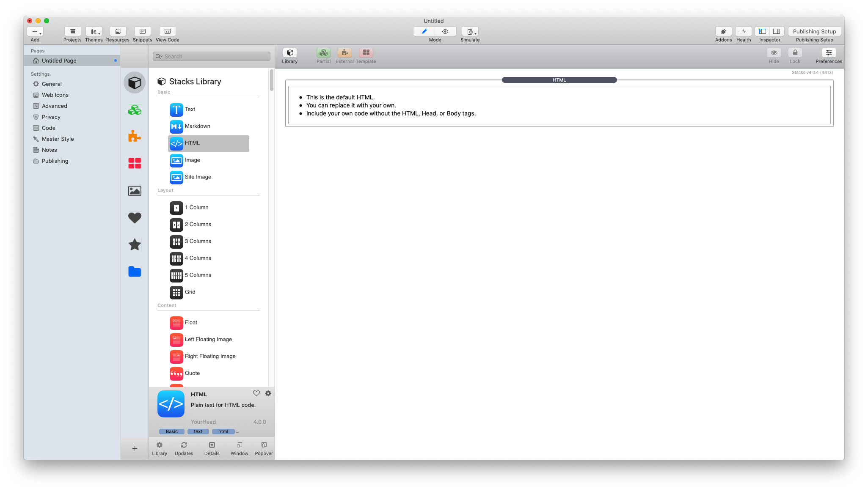This screenshot has height=491, width=868.
Task: Select the 2 Columns stack
Action: [209, 225]
